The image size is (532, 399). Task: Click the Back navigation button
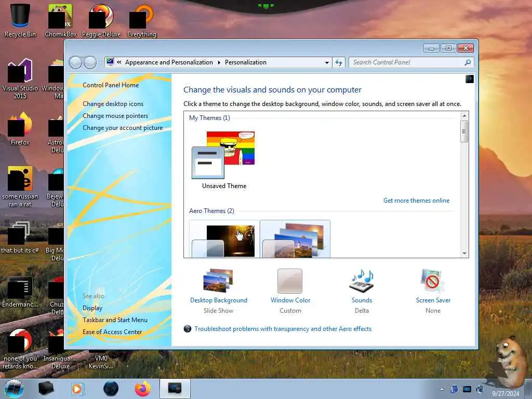pos(75,62)
